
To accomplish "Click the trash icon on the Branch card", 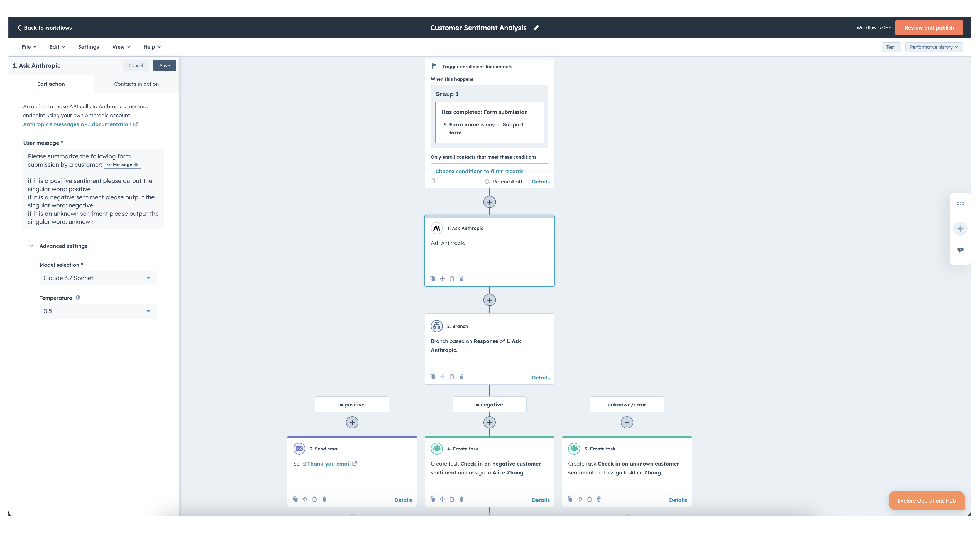I will pos(461,377).
